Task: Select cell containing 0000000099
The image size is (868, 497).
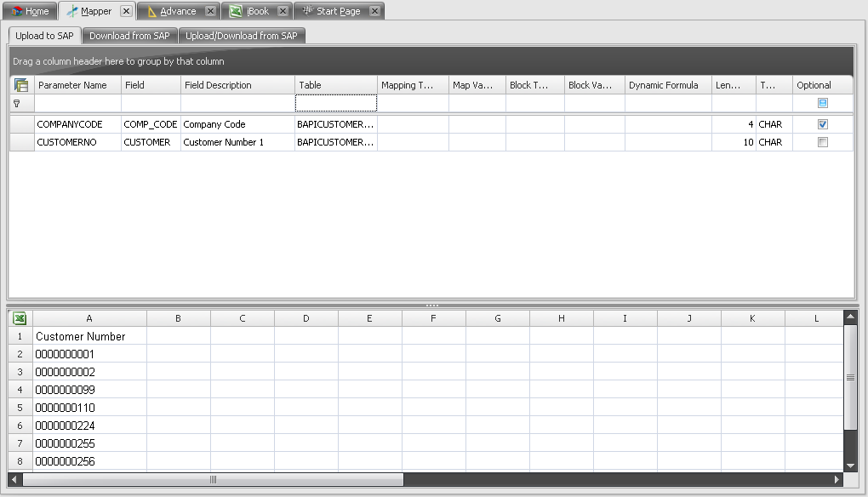Action: pos(89,390)
